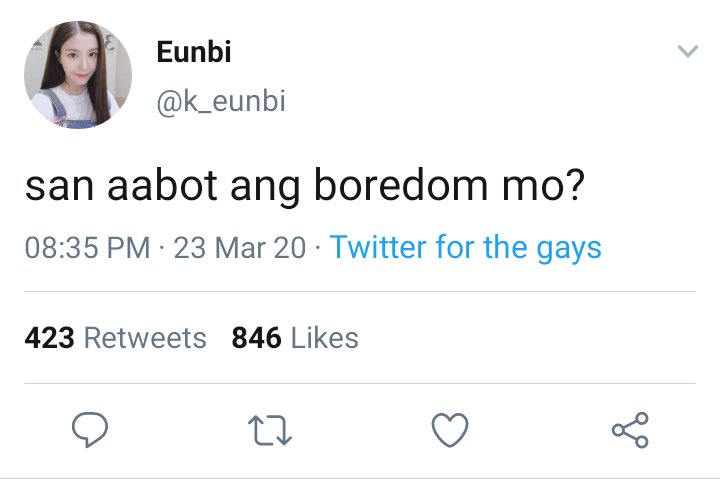Click the 23 Mar 20 date
The height and width of the screenshot is (483, 720).
click(x=240, y=248)
